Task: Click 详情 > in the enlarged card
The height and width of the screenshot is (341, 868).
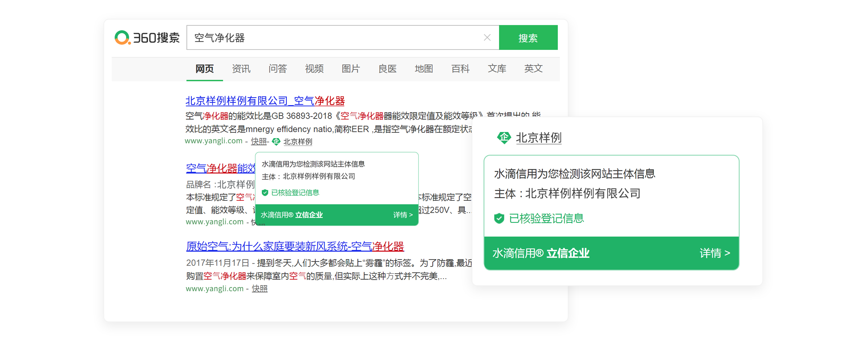Action: pyautogui.click(x=714, y=253)
